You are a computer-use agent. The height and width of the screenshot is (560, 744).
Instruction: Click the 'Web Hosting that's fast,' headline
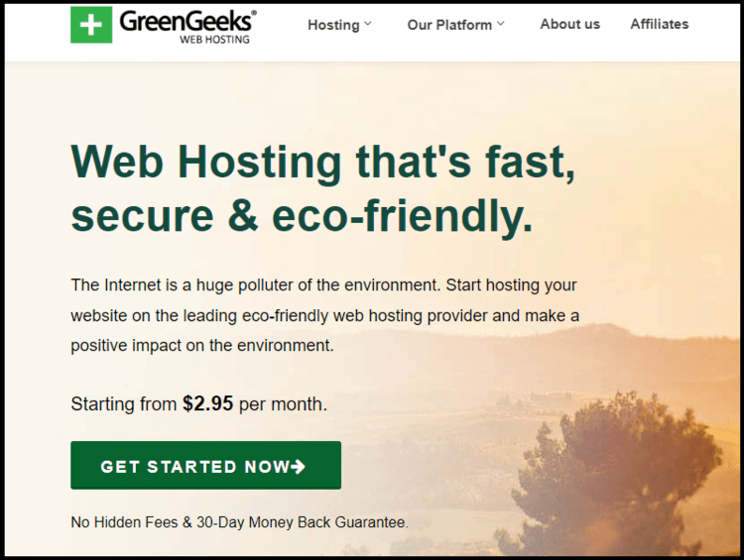click(323, 162)
